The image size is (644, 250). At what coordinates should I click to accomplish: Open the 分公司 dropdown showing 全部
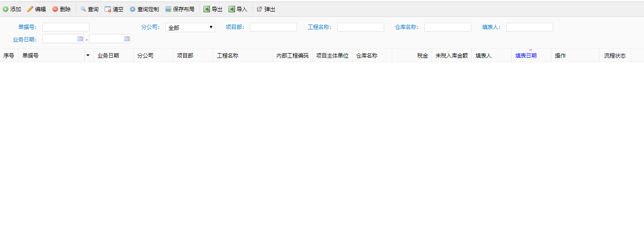click(190, 28)
